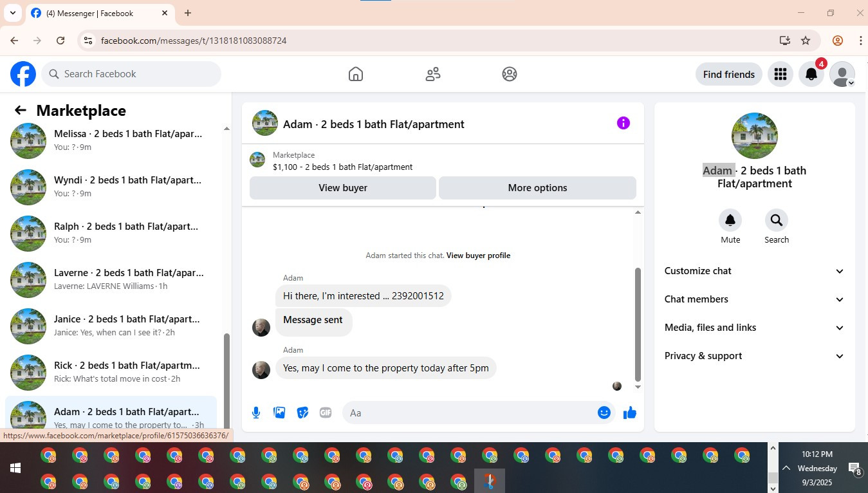The width and height of the screenshot is (868, 493).
Task: Open the Facebook Home feed icon
Action: (356, 74)
